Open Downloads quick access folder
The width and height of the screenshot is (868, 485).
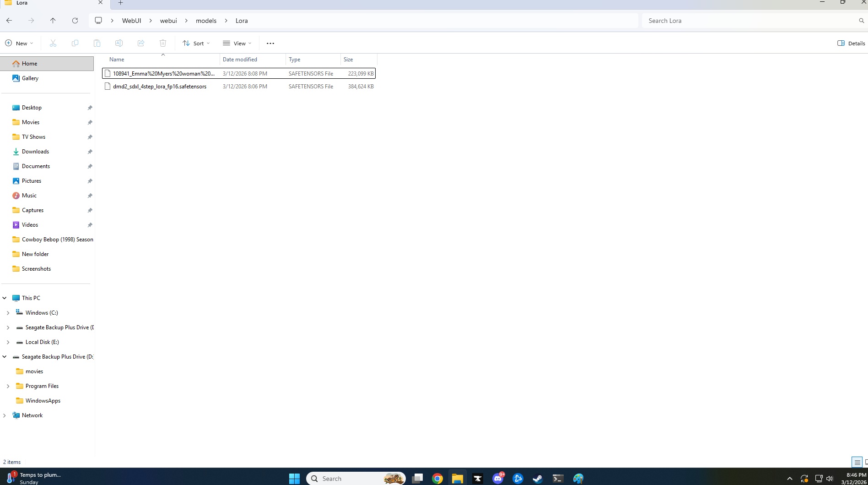[47, 152]
